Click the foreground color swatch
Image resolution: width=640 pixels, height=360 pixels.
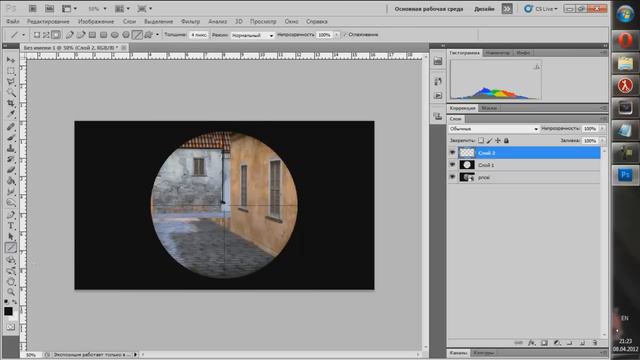coord(8,311)
